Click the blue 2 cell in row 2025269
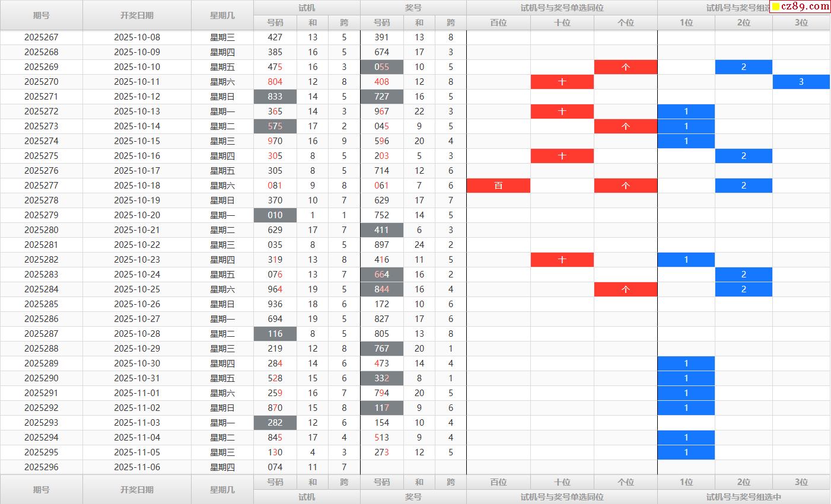The width and height of the screenshot is (831, 504). click(x=744, y=67)
